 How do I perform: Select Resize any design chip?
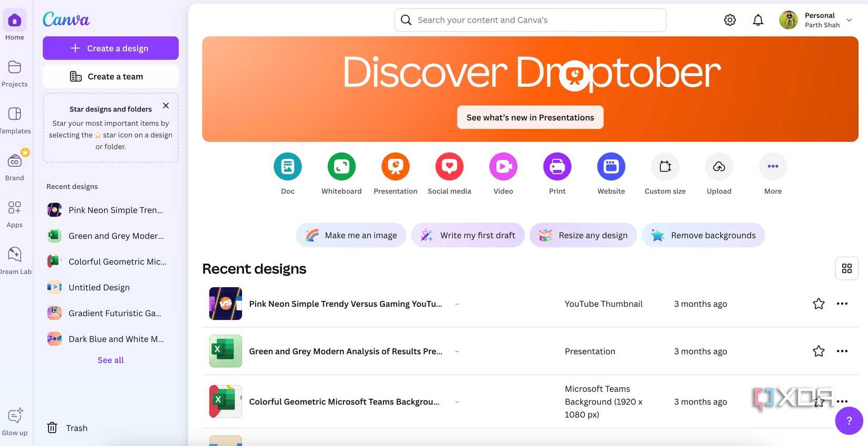583,235
